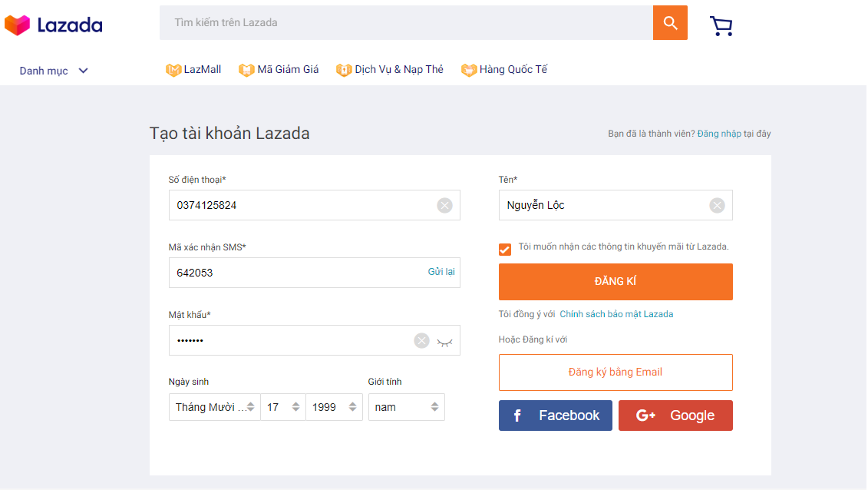868x490 pixels.
Task: Expand the Danh mục category dropdown
Action: coord(54,71)
